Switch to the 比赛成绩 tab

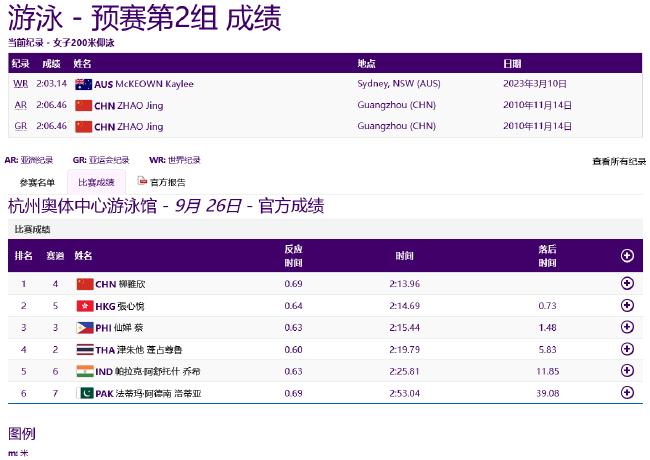pos(96,182)
